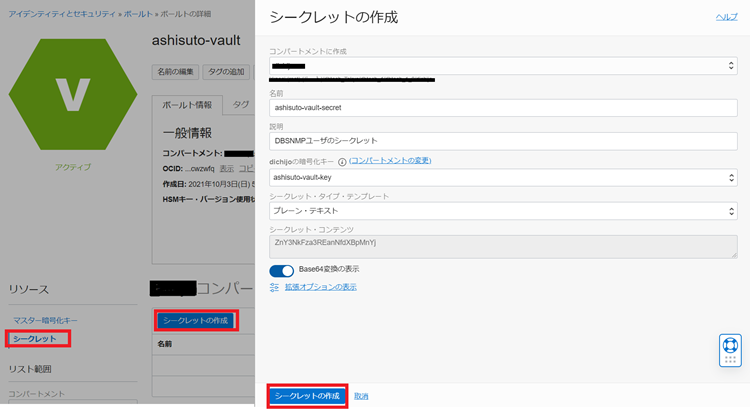
Task: Click the シークレット・コンテンツ text area
Action: click(x=503, y=246)
